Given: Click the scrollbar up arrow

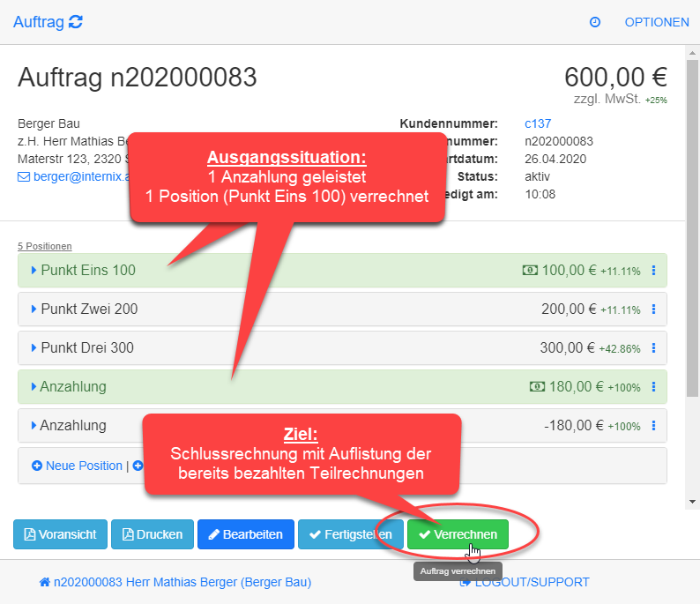Looking at the screenshot, I should pos(692,53).
